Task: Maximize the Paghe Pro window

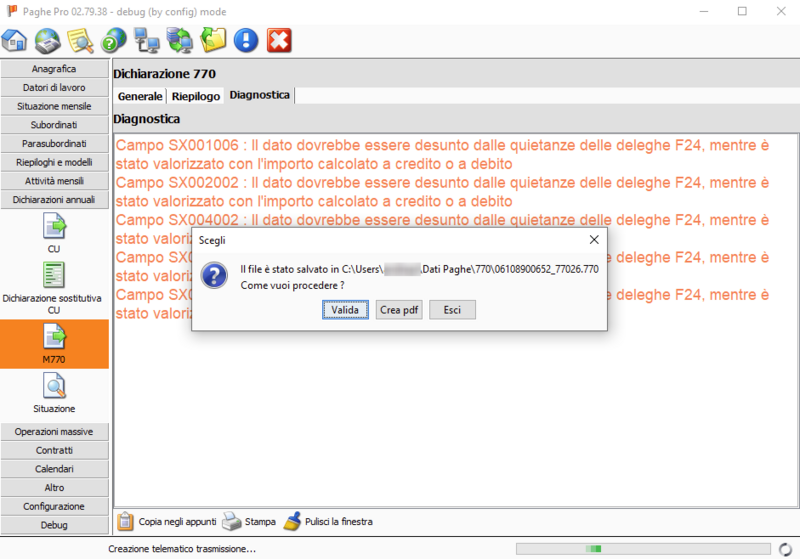Action: coord(742,11)
